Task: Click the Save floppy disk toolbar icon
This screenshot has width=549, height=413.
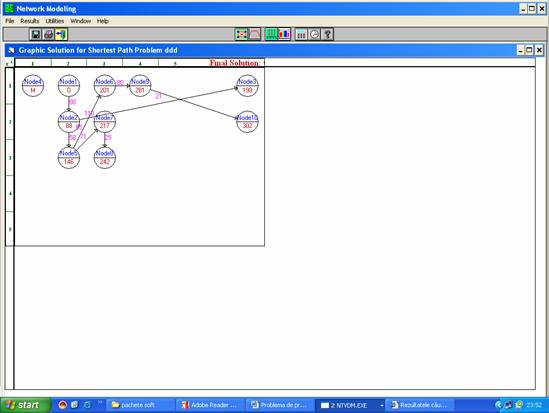Action: pyautogui.click(x=35, y=34)
